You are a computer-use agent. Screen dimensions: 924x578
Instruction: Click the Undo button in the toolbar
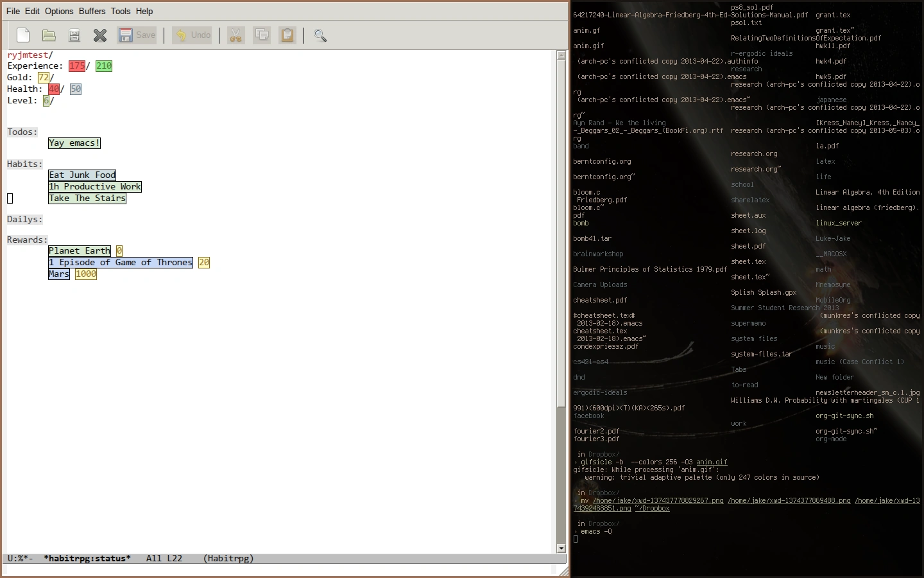click(192, 35)
